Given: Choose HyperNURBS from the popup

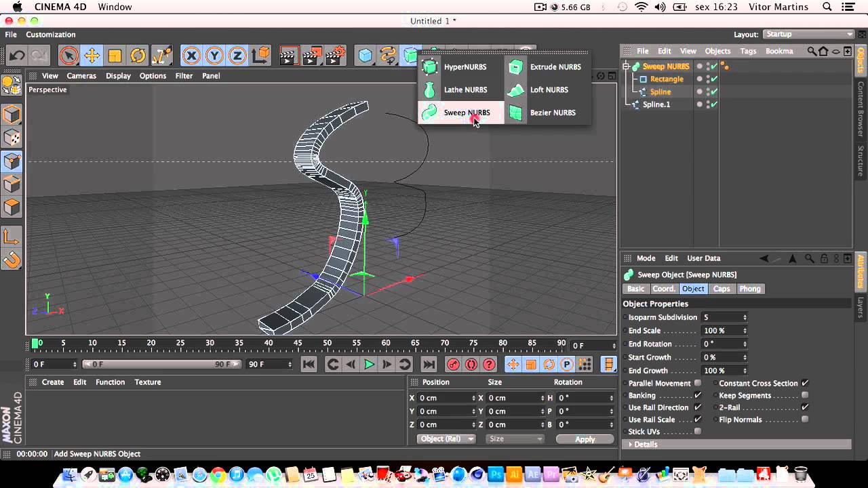Looking at the screenshot, I should [x=461, y=67].
